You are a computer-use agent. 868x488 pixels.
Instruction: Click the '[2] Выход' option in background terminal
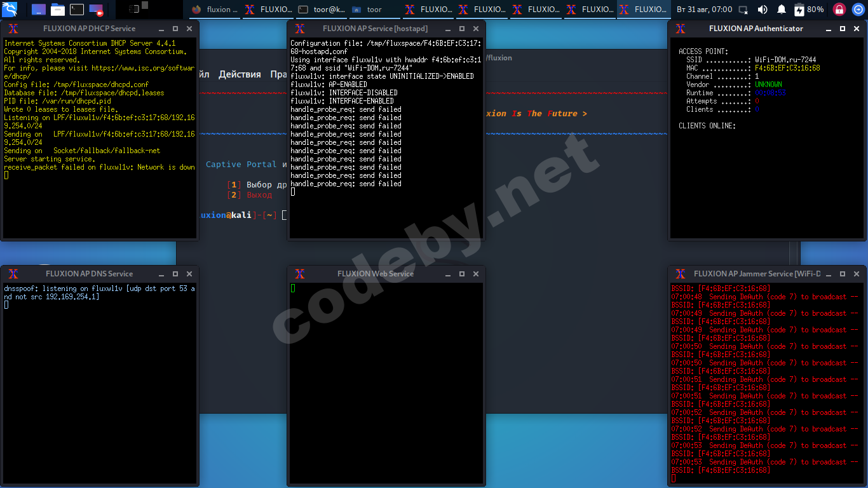pos(249,194)
